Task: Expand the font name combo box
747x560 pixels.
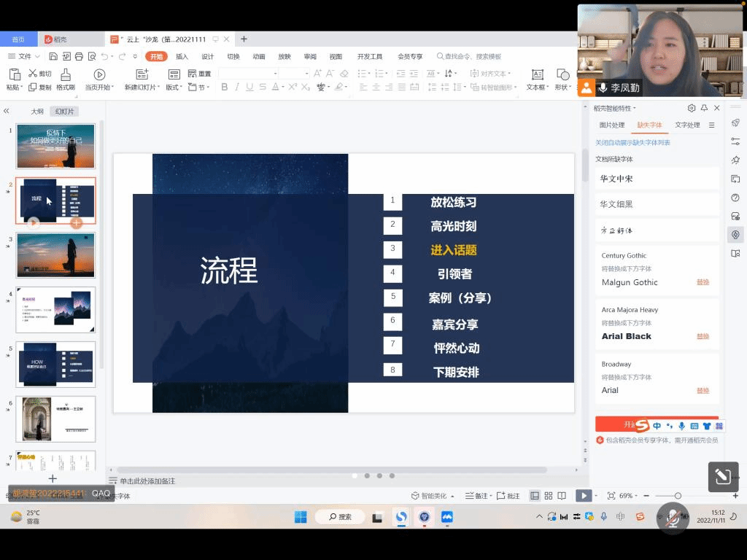Action: (275, 74)
